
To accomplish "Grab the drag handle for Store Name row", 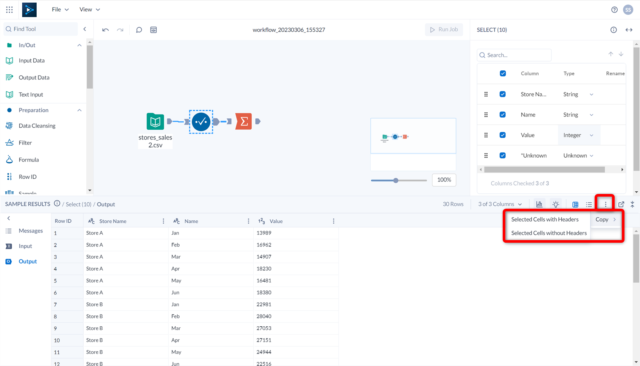I will click(486, 94).
